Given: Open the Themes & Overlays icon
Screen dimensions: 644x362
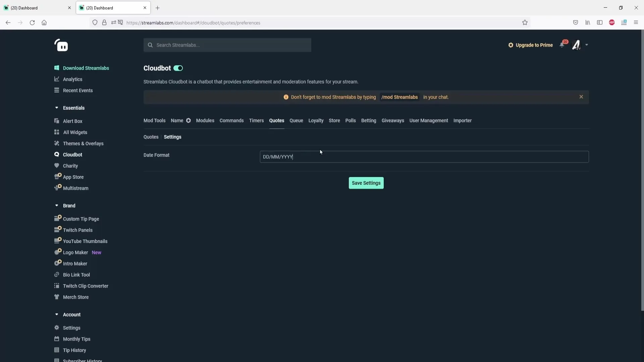Looking at the screenshot, I should 57,143.
